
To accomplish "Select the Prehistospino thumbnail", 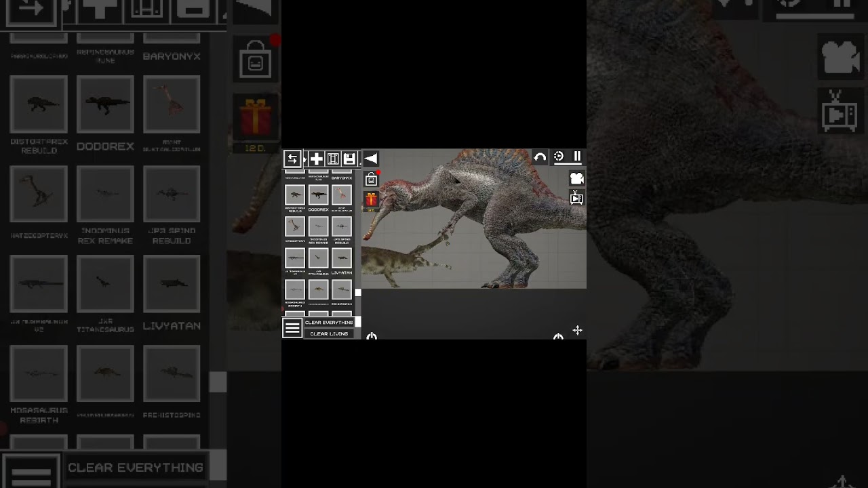I will (x=342, y=289).
